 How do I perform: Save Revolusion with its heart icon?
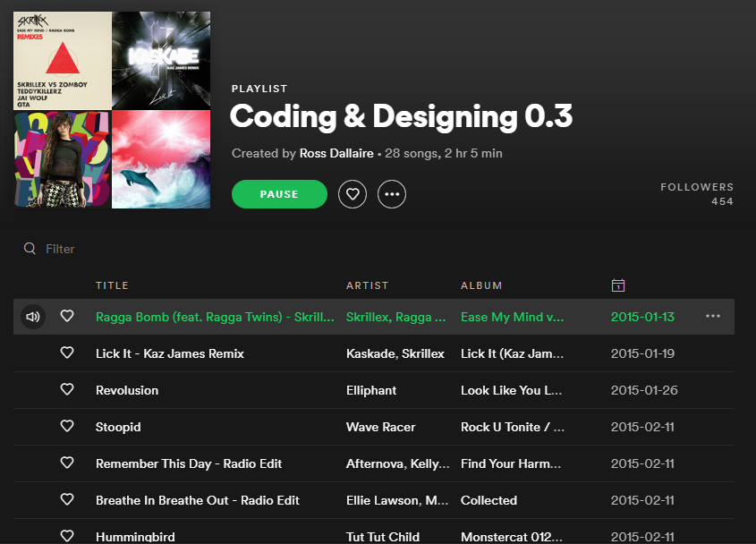point(67,389)
